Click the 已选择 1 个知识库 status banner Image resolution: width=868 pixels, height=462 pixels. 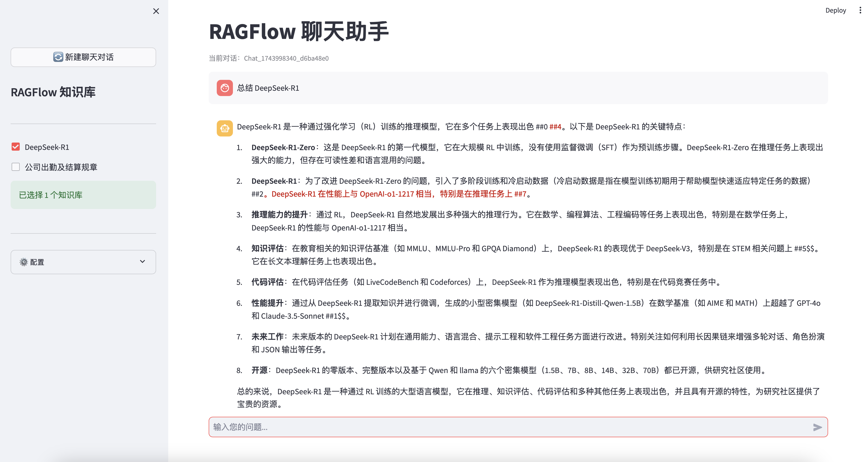pos(83,195)
